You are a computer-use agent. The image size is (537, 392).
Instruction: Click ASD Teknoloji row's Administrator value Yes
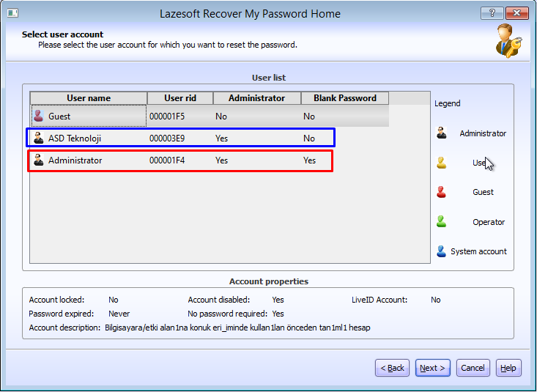(x=221, y=138)
